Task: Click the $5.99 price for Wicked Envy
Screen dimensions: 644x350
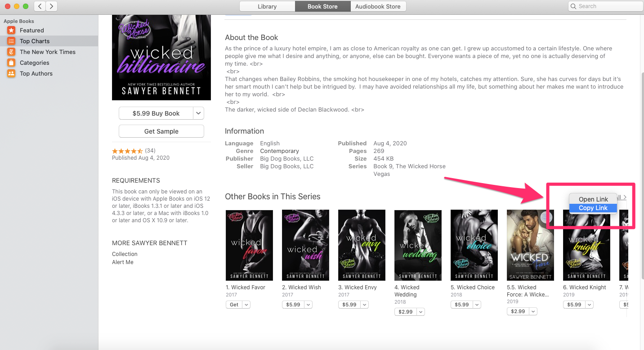Action: coord(349,305)
